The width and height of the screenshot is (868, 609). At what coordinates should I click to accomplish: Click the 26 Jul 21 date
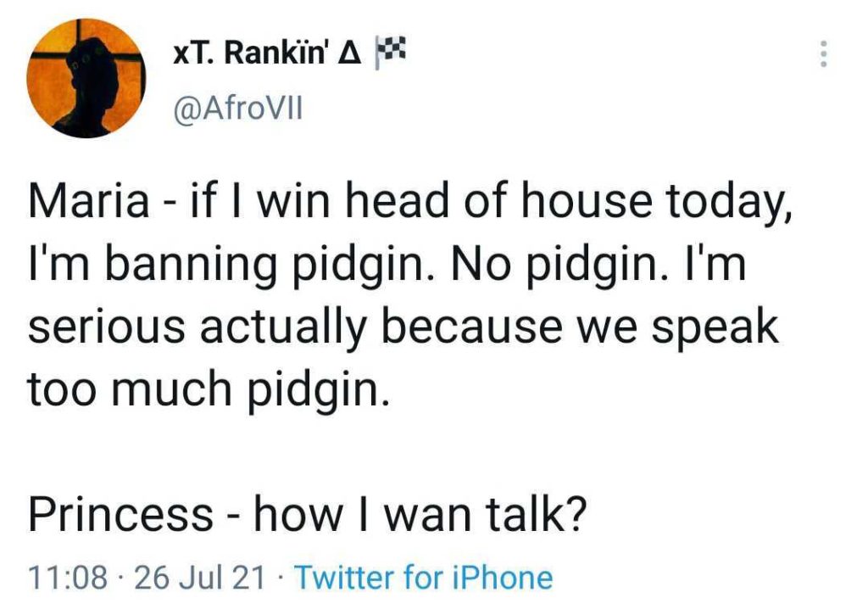click(x=199, y=578)
